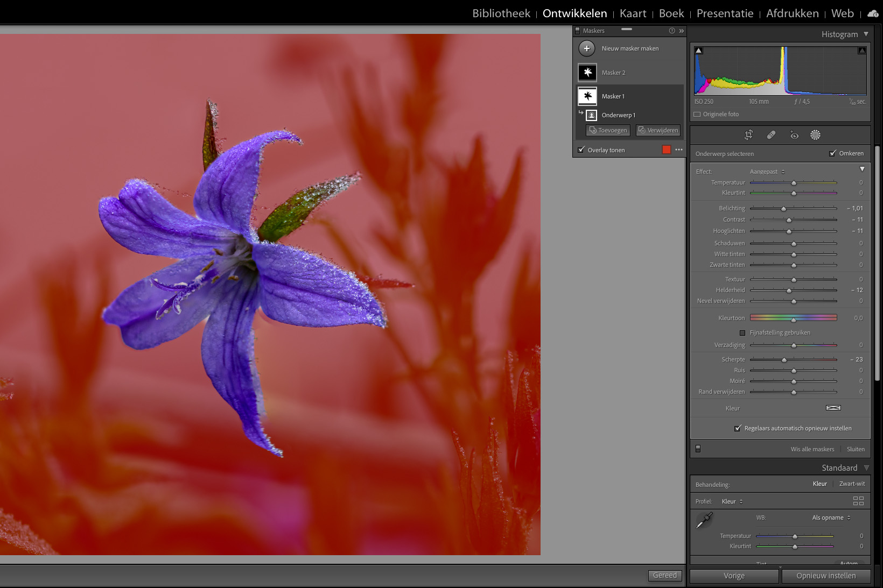Select the Crop overlay tool
The height and width of the screenshot is (588, 883).
point(748,135)
